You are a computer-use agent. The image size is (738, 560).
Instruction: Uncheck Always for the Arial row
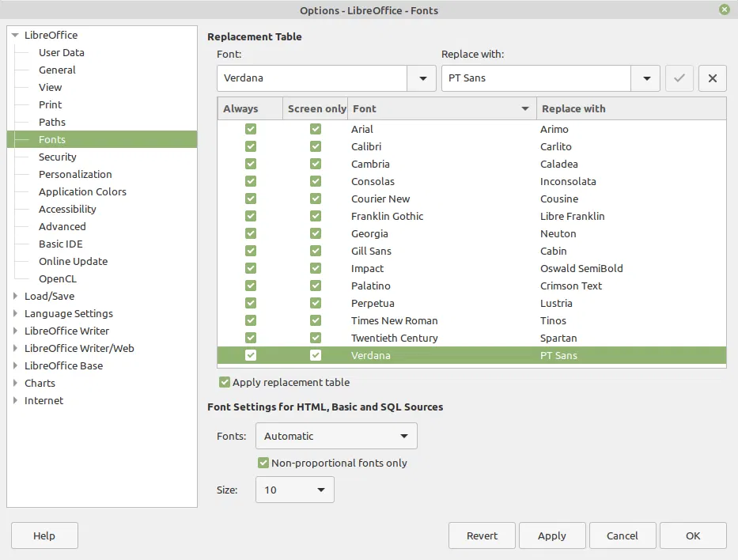click(251, 129)
